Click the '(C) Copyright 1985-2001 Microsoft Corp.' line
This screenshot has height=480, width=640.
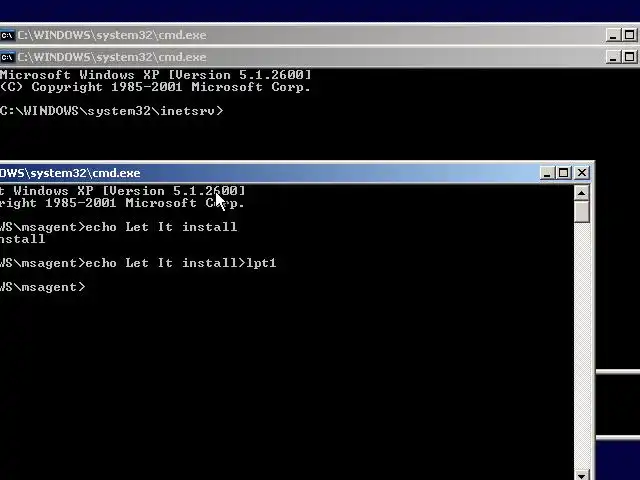tap(156, 87)
